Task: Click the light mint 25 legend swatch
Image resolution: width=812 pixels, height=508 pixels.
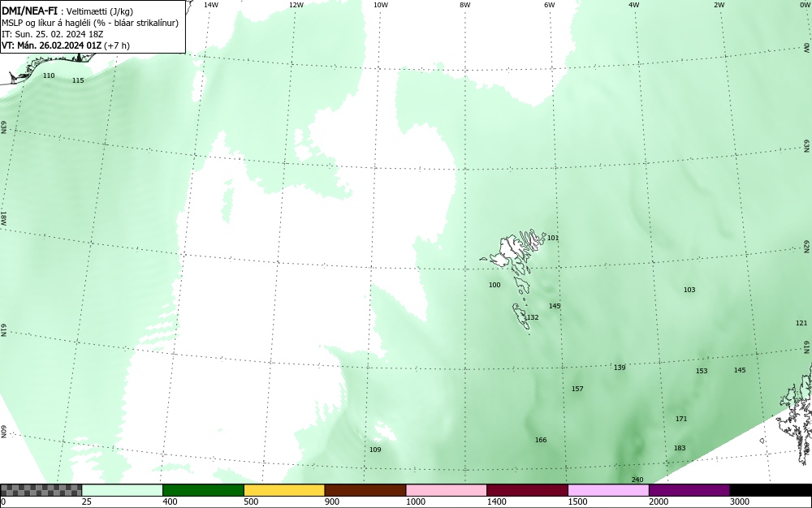Action: click(x=123, y=490)
